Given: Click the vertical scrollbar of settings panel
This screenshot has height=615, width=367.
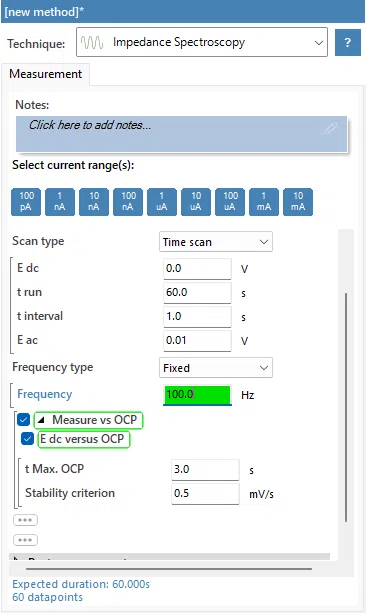Looking at the screenshot, I should 346,407.
